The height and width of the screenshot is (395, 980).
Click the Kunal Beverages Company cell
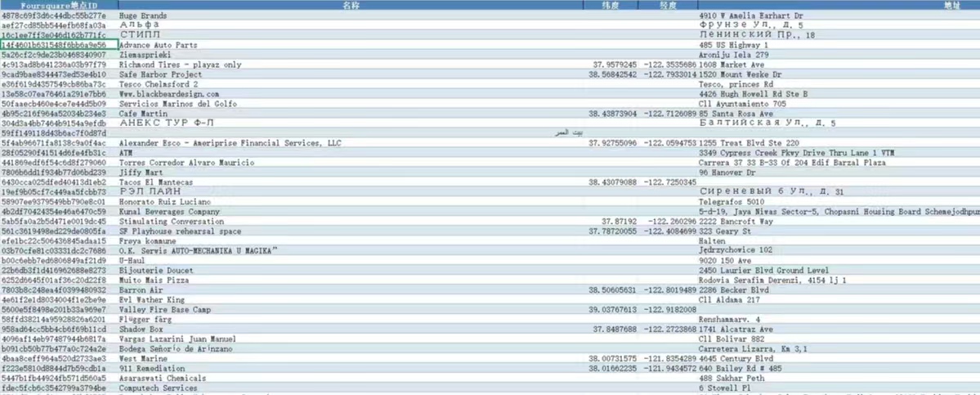[x=350, y=212]
